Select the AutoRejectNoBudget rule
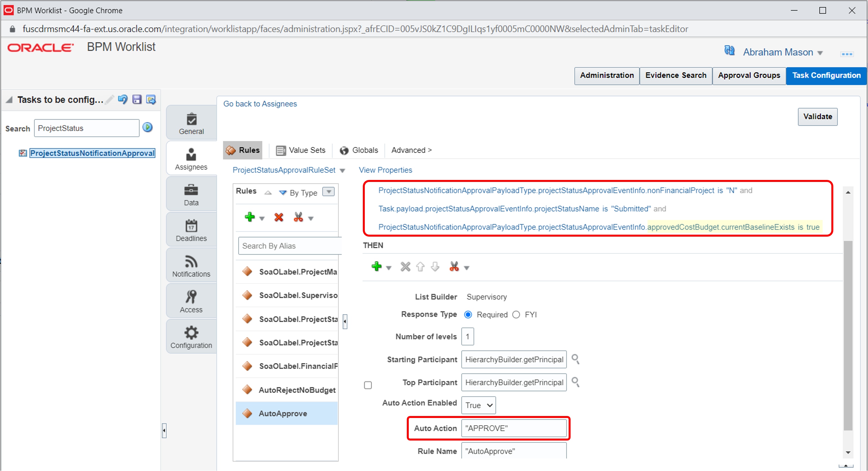868x471 pixels. pos(287,390)
